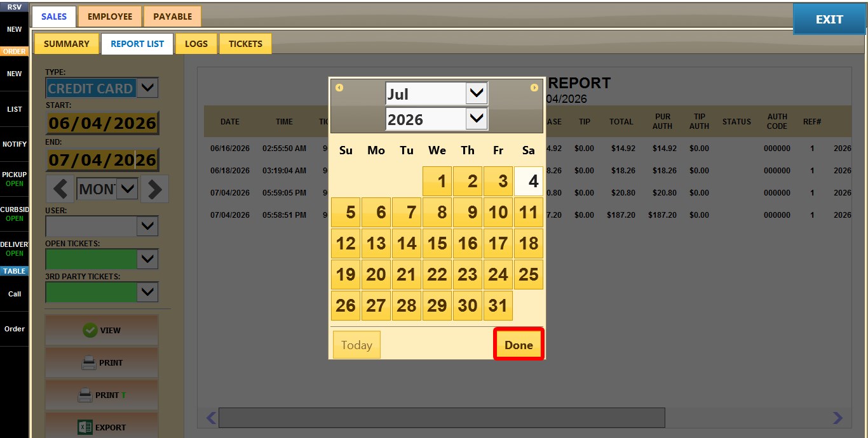
Task: Open the year dropdown showing 2026
Action: (x=437, y=119)
